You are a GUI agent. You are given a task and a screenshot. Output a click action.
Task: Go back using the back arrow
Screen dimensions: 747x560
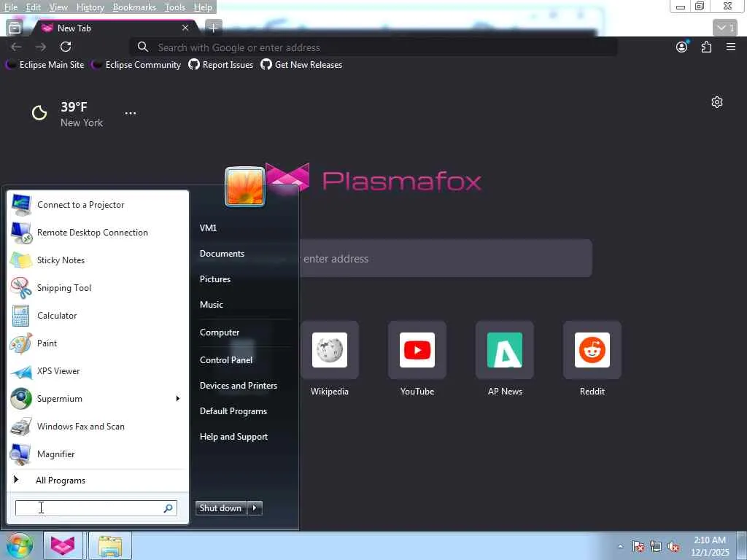16,47
